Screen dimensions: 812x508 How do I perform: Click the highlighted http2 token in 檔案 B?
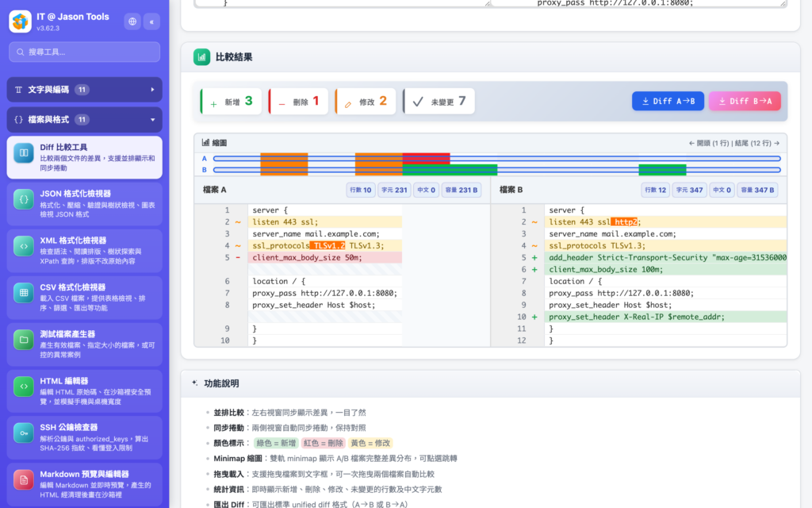(624, 222)
